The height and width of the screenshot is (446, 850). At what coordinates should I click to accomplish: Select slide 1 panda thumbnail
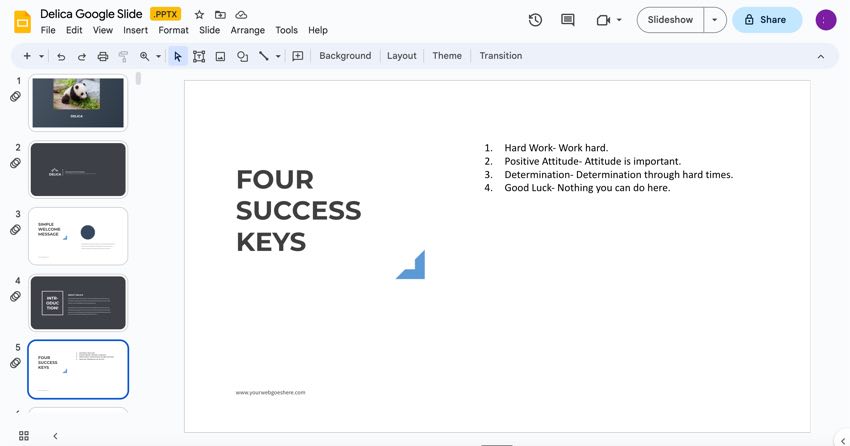pos(78,103)
